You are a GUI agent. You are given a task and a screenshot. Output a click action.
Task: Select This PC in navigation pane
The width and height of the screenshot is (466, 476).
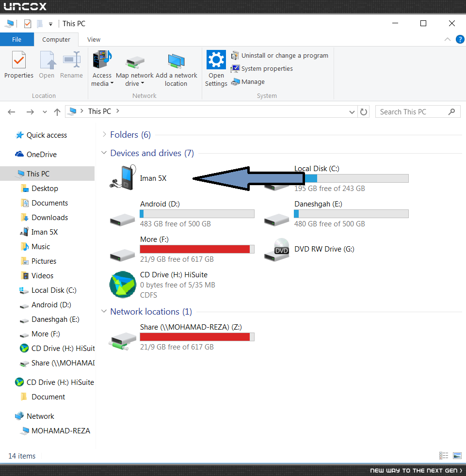point(47,174)
